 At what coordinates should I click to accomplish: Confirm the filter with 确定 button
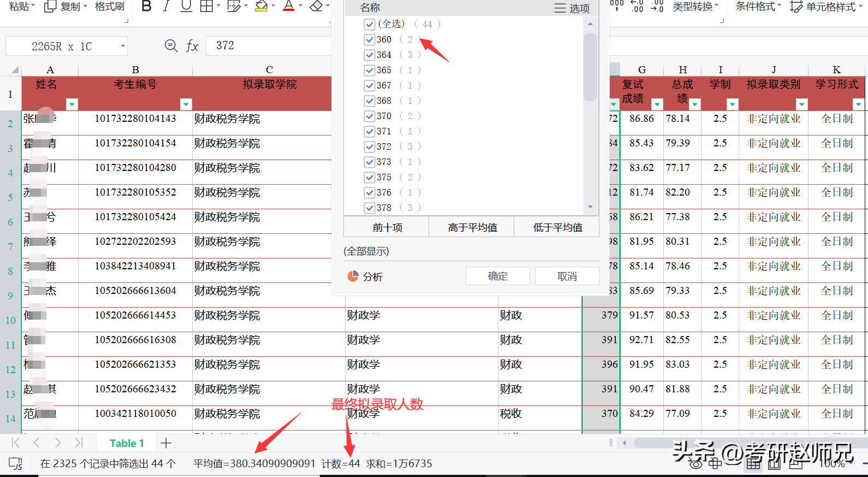point(497,276)
